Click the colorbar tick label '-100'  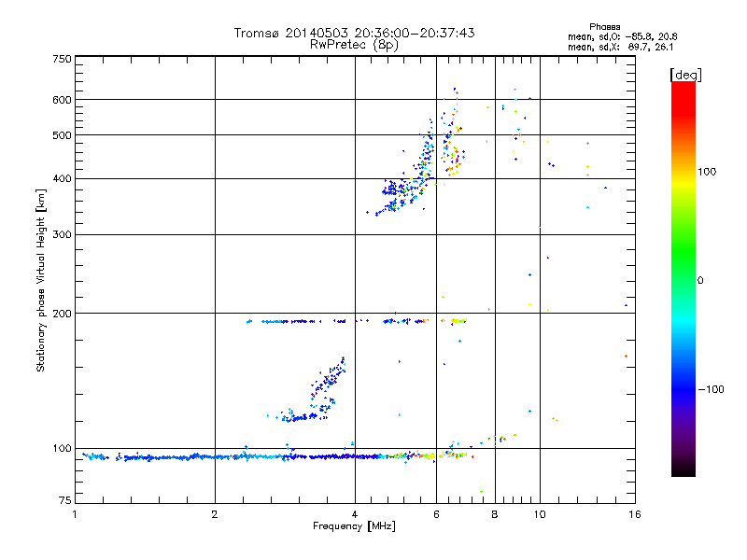pos(711,389)
